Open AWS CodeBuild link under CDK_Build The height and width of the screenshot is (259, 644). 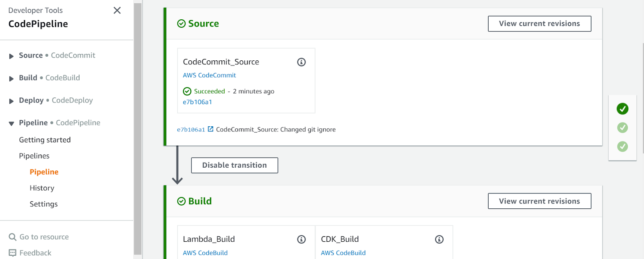point(343,253)
